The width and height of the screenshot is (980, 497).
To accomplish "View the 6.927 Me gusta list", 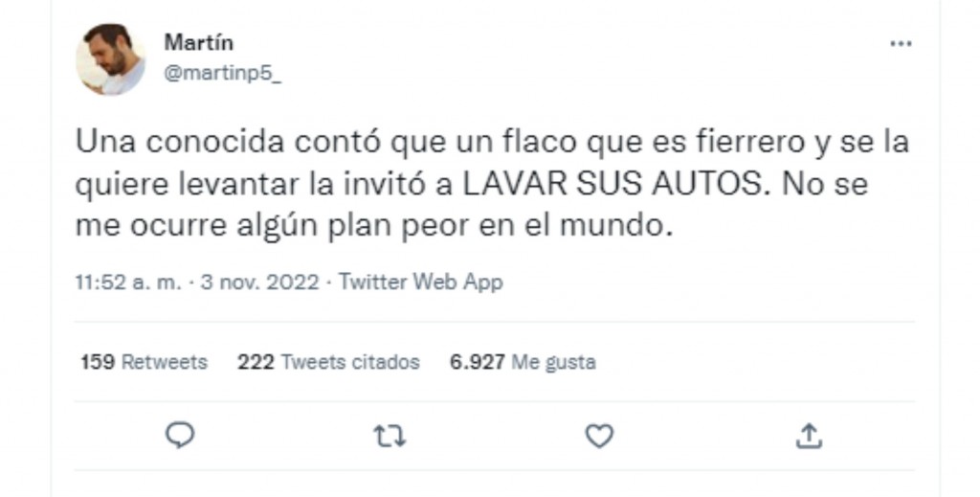I will click(x=523, y=362).
